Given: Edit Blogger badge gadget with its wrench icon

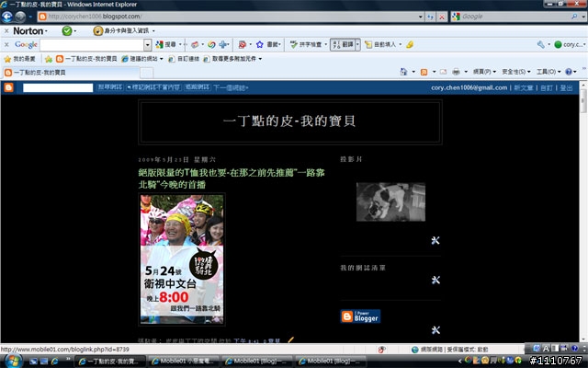Looking at the screenshot, I should 435,329.
